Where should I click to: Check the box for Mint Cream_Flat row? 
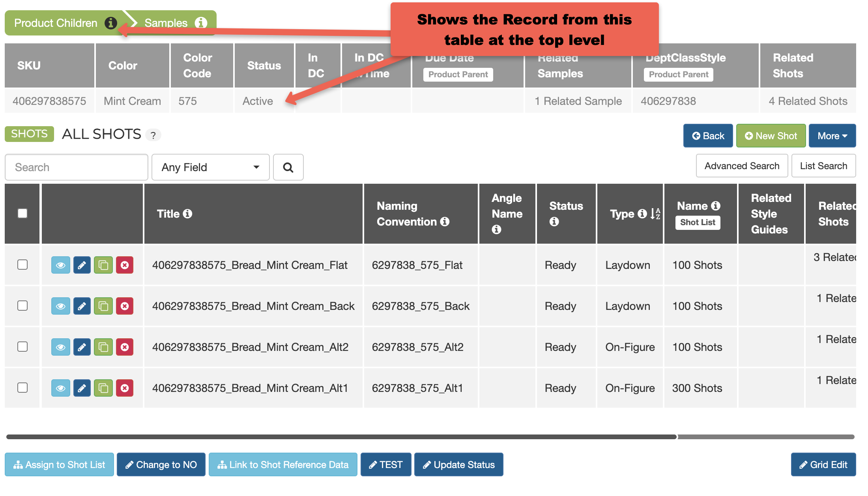(x=22, y=264)
